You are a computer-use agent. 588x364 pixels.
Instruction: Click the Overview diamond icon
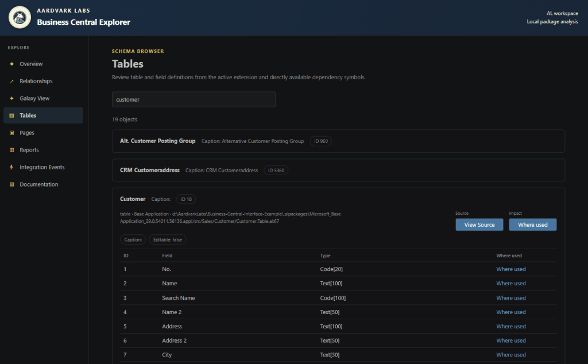pos(11,64)
